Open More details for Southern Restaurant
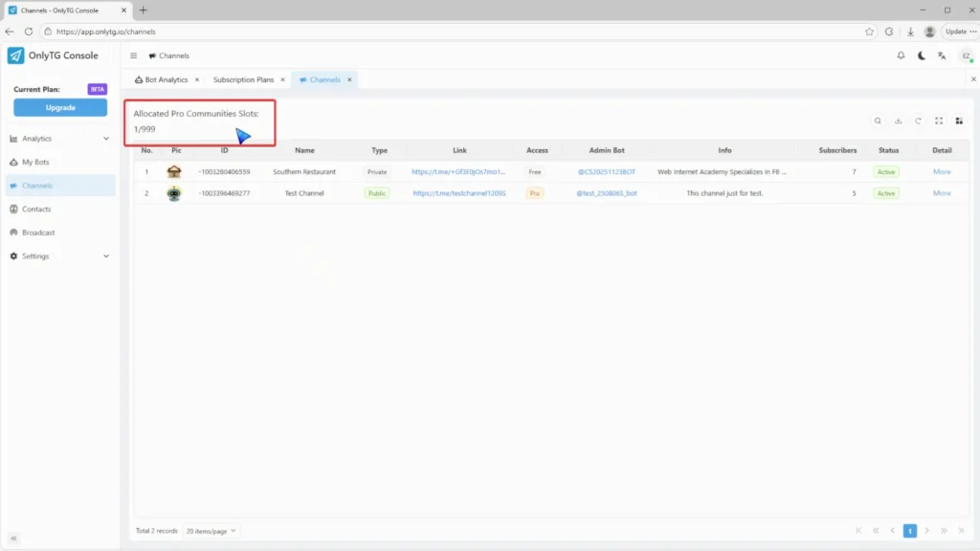The width and height of the screenshot is (980, 551). pos(942,172)
